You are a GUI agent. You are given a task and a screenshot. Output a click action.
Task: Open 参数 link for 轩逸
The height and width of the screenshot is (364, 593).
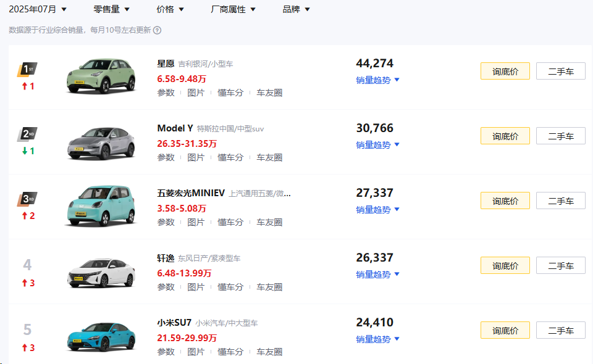[x=166, y=287]
